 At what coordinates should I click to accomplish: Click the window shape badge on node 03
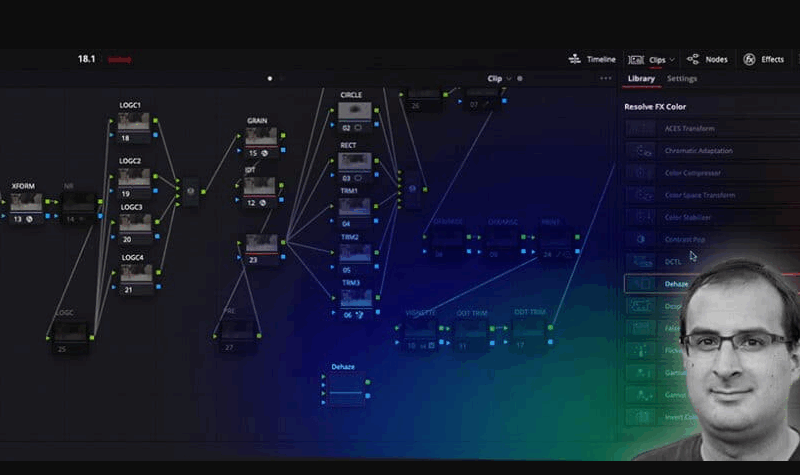tap(358, 178)
